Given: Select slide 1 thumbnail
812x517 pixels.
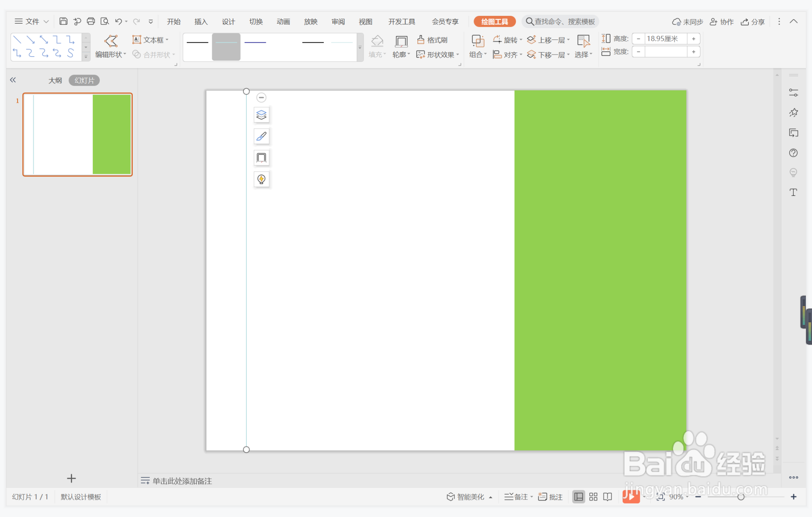Looking at the screenshot, I should pyautogui.click(x=77, y=134).
